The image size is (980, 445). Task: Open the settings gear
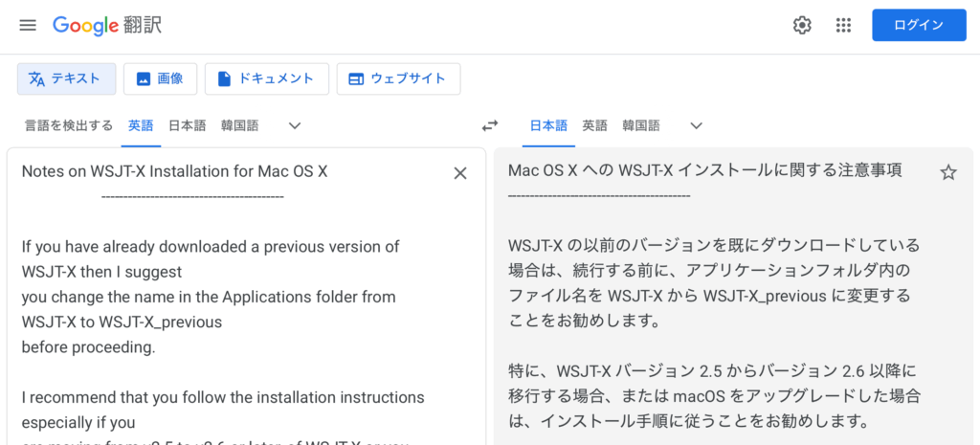coord(802,25)
